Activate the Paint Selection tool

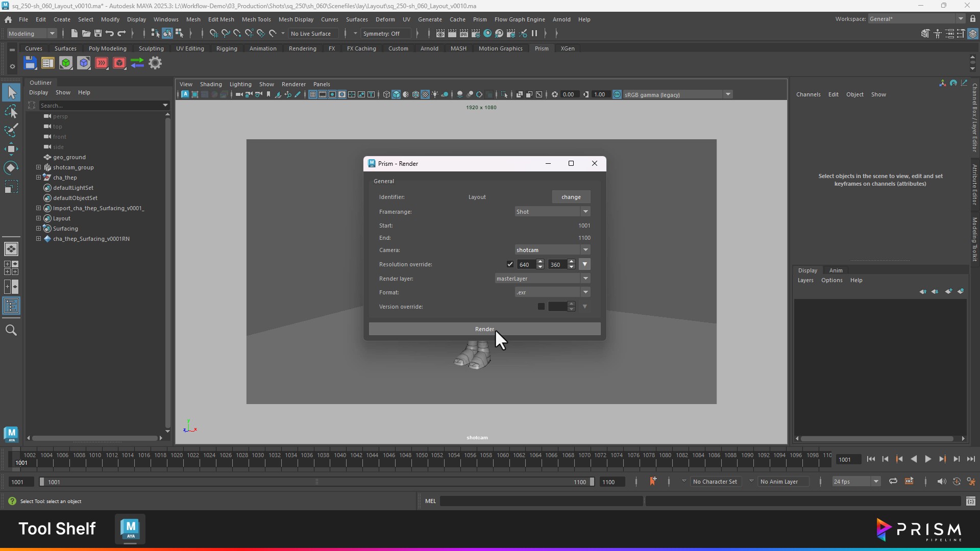click(x=11, y=130)
